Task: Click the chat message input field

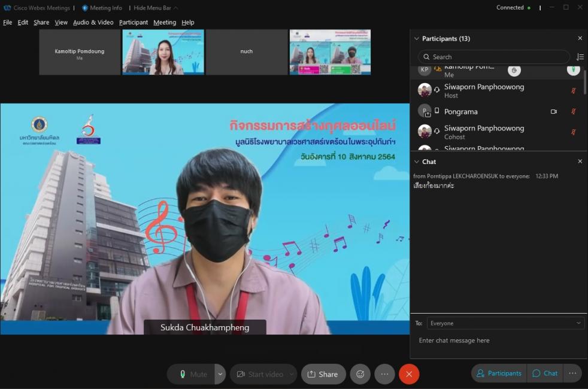Action: pyautogui.click(x=499, y=341)
